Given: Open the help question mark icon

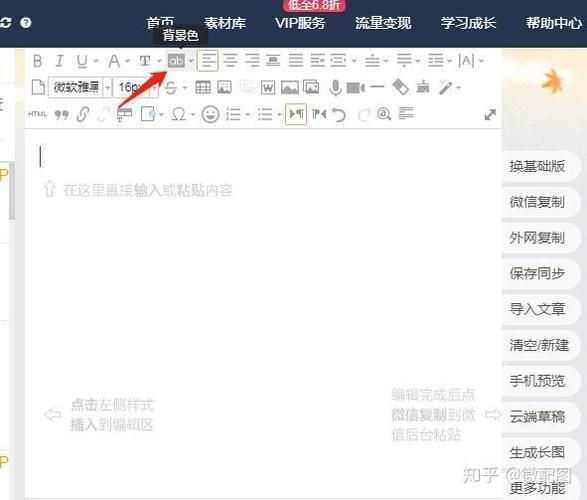Looking at the screenshot, I should tap(26, 23).
